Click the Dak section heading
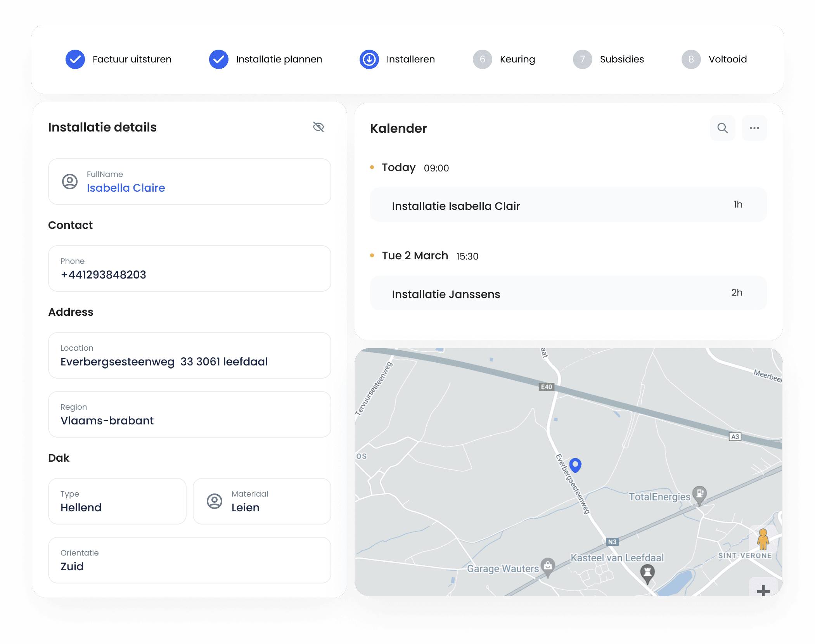The image size is (815, 644). tap(59, 458)
